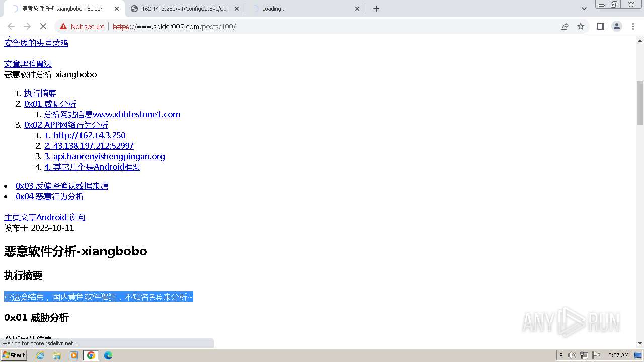This screenshot has width=644, height=362.
Task: Open a new tab with plus button
Action: pos(376,9)
